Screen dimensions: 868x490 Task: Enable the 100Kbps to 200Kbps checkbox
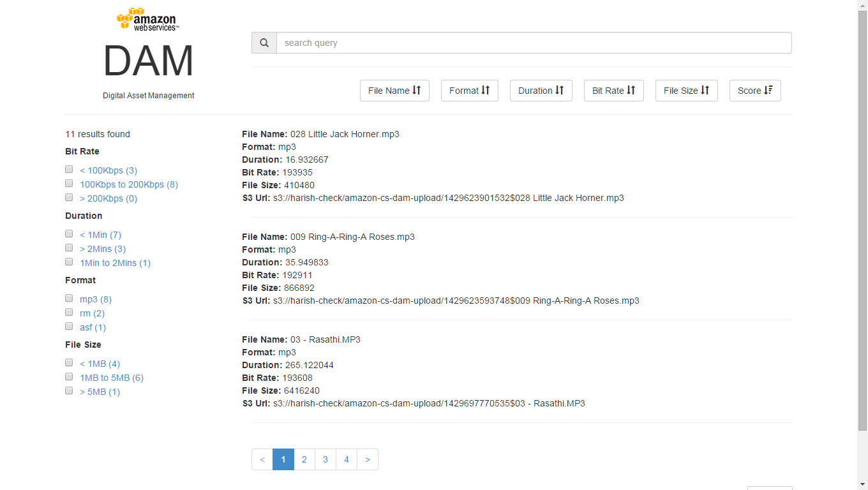(69, 183)
